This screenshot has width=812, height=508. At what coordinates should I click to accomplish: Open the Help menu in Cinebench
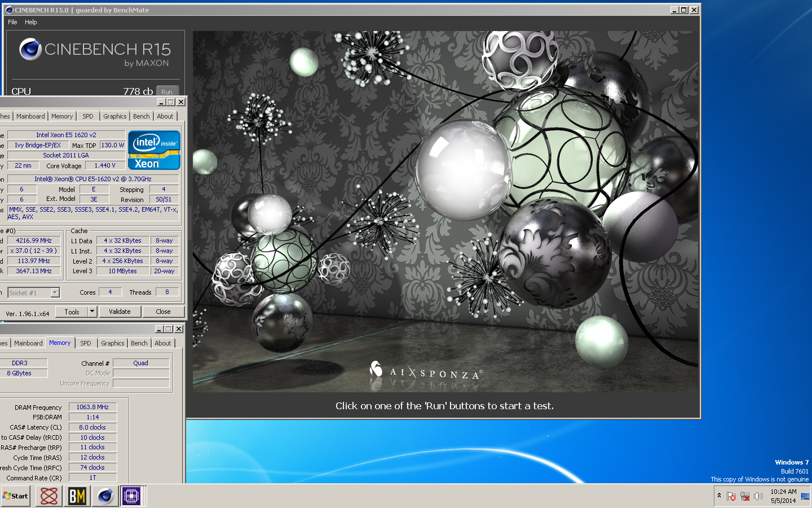coord(31,22)
